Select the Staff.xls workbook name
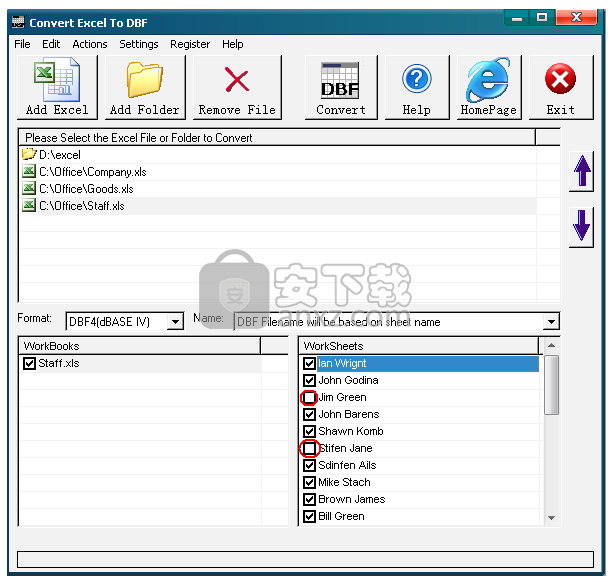This screenshot has width=614, height=582. pos(59,363)
